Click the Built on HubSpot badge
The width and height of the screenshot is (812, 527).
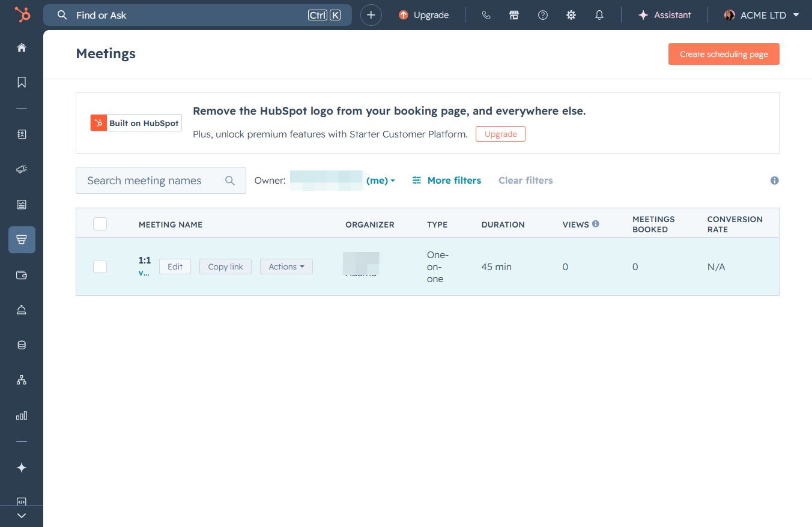(x=136, y=123)
